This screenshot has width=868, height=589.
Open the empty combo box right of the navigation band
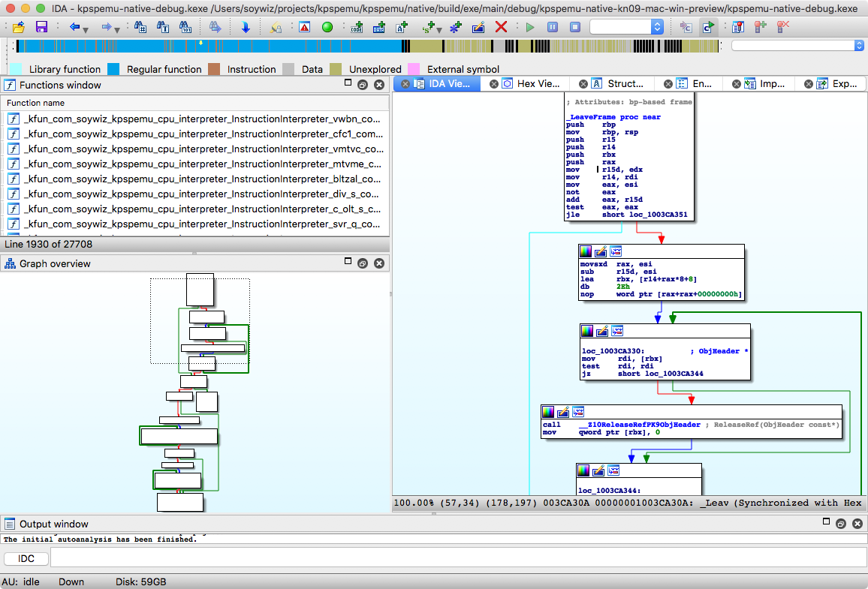859,46
